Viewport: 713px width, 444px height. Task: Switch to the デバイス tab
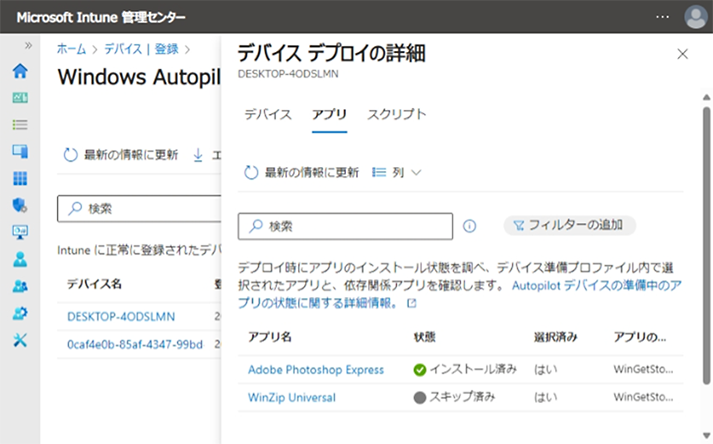pos(268,114)
